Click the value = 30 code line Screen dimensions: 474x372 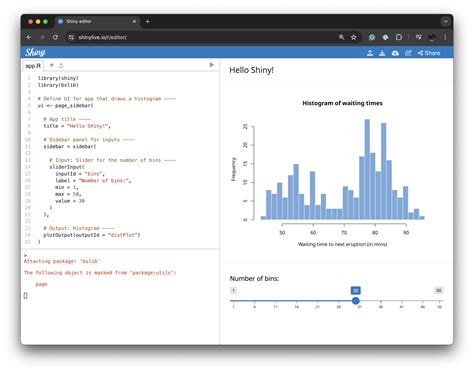[x=70, y=201]
